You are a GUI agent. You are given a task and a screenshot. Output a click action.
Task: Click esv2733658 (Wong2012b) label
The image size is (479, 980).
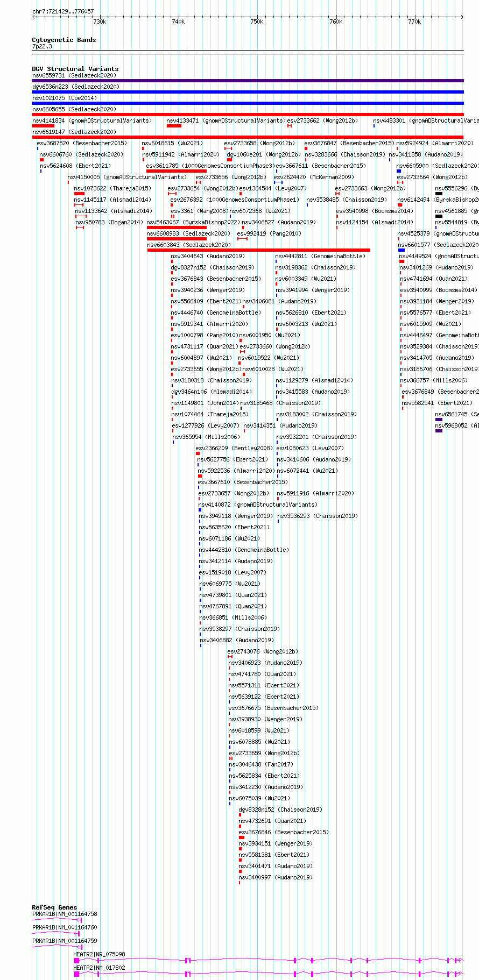click(x=259, y=143)
